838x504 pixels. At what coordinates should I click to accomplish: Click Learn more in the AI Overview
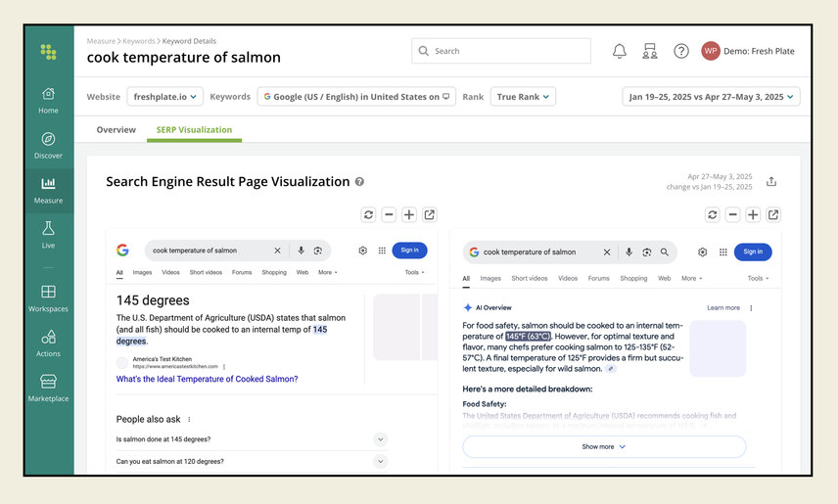pyautogui.click(x=723, y=308)
